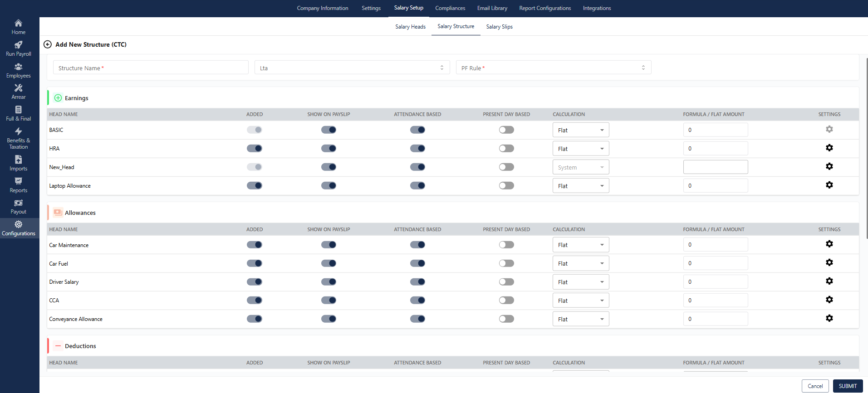Toggle Show on Payslip for BASIC
This screenshot has width=868, height=393.
pos(329,130)
